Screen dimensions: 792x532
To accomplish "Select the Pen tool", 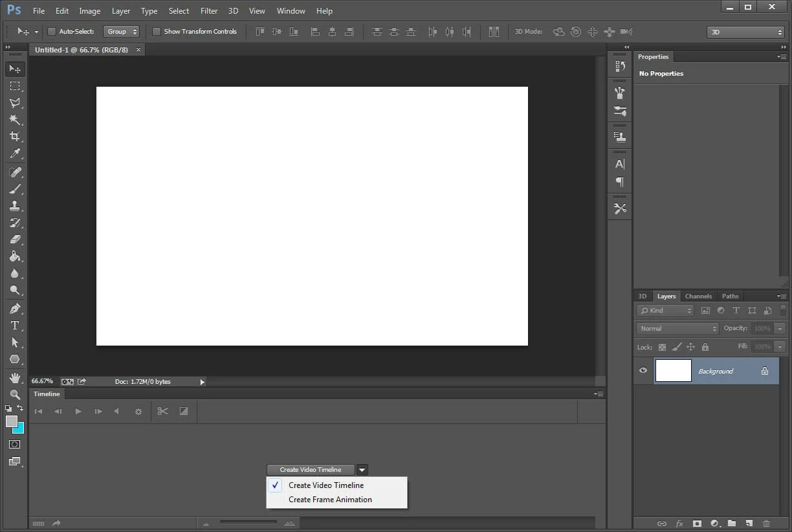I will [15, 309].
